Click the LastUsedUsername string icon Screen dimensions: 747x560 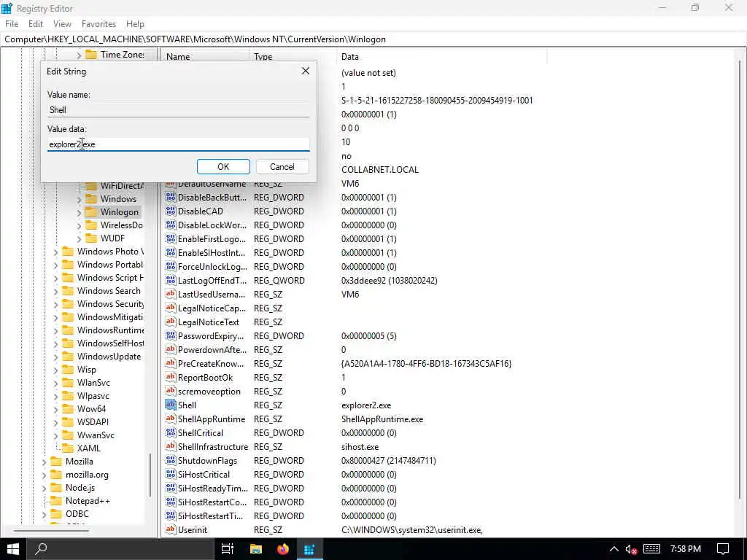coord(171,295)
